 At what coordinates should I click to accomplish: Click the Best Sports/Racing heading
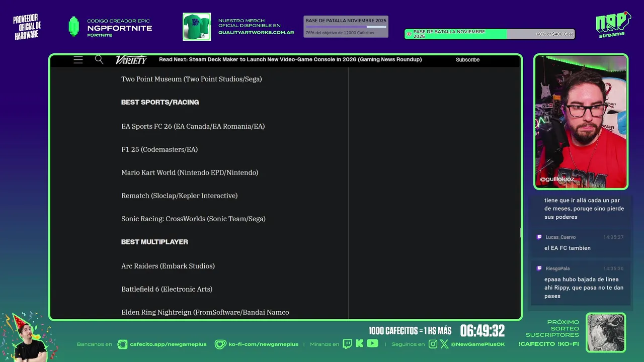pyautogui.click(x=160, y=102)
